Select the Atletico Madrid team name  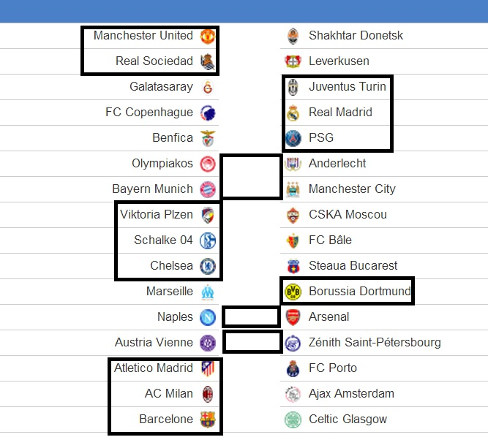coord(154,368)
